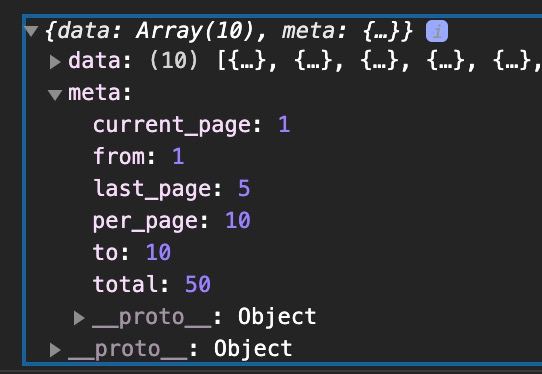Viewport: 542px width, 374px height.
Task: Collapse the meta object arrow
Action: click(55, 94)
